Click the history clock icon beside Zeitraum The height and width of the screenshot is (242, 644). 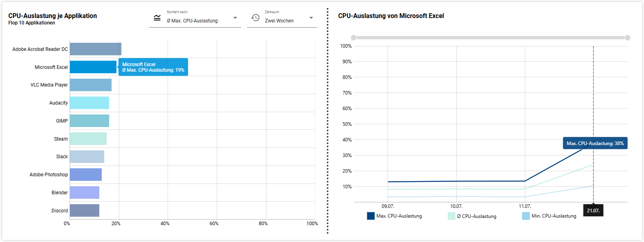(255, 18)
